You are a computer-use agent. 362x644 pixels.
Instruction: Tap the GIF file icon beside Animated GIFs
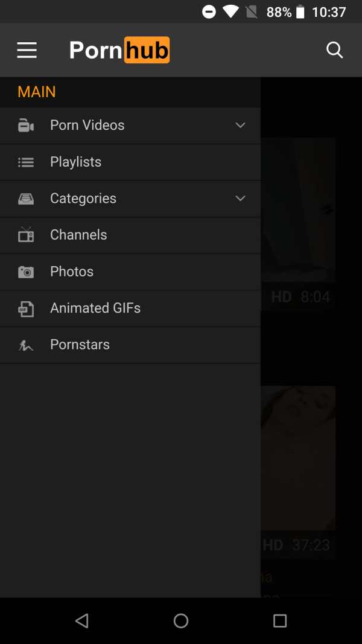tap(26, 309)
